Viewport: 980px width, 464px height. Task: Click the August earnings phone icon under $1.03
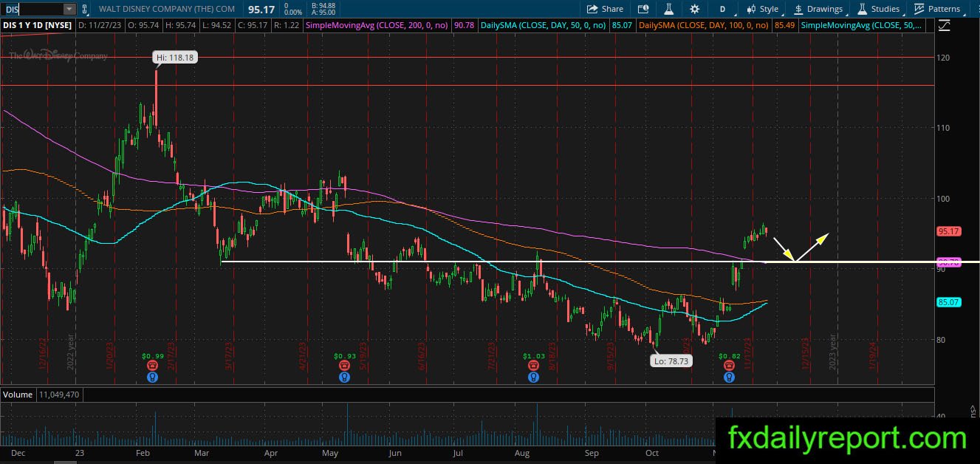click(533, 366)
